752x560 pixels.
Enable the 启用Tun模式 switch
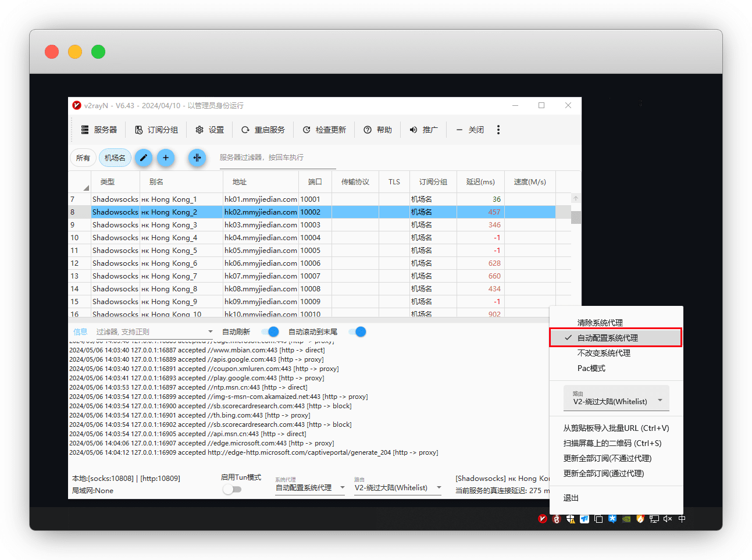click(232, 490)
